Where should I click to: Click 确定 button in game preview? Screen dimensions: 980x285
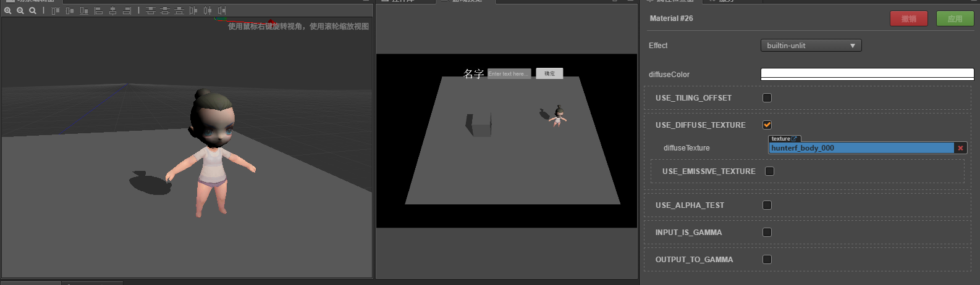[549, 73]
